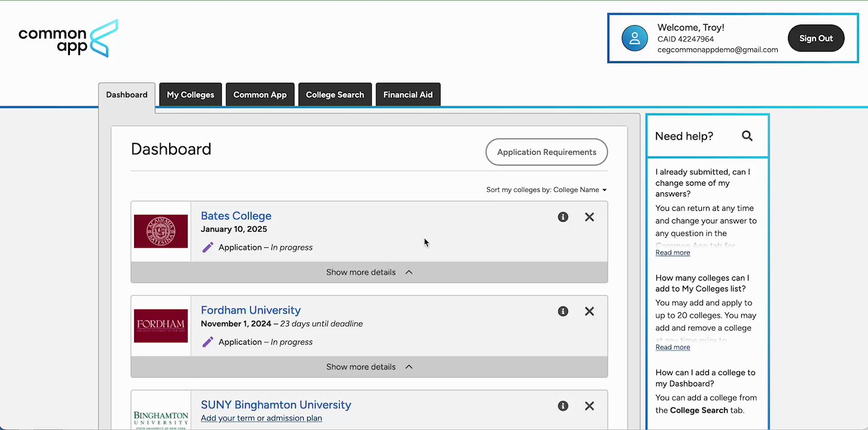The width and height of the screenshot is (868, 430).
Task: Click the 23 days until deadline text
Action: 322,324
